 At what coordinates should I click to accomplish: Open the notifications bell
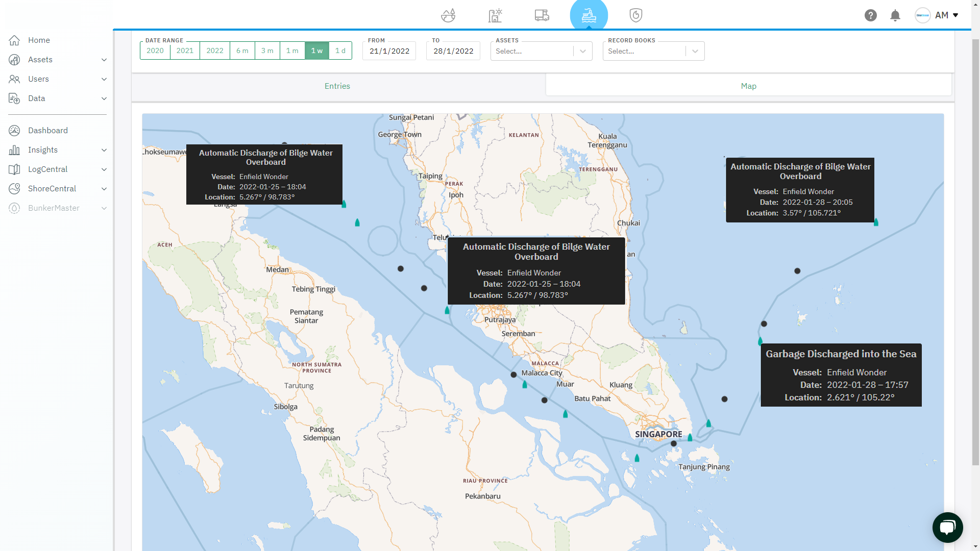pos(895,15)
